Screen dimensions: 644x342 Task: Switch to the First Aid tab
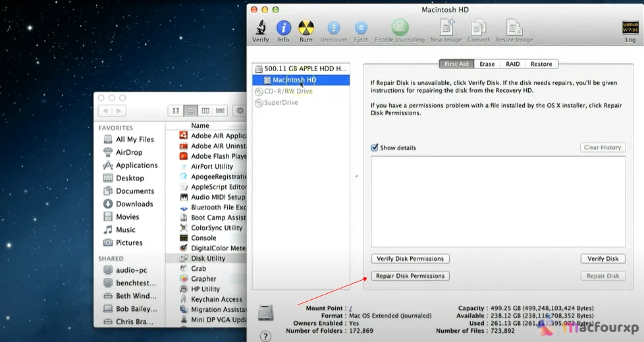(x=456, y=64)
